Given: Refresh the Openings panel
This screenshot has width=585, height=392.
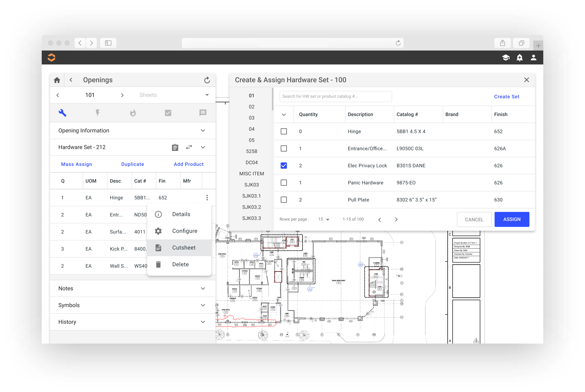Looking at the screenshot, I should coord(207,80).
